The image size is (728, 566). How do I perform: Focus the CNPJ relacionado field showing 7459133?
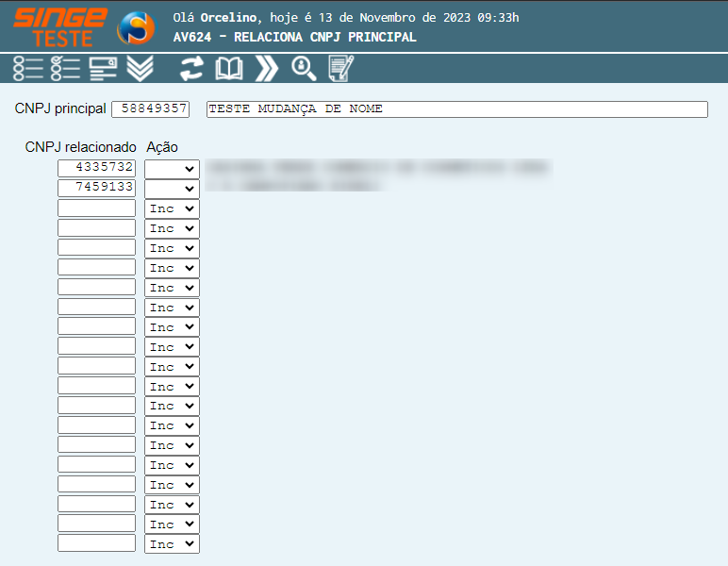(x=97, y=188)
